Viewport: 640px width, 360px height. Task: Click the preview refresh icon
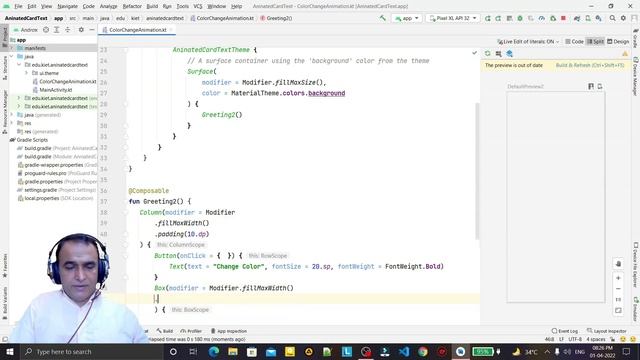click(487, 53)
